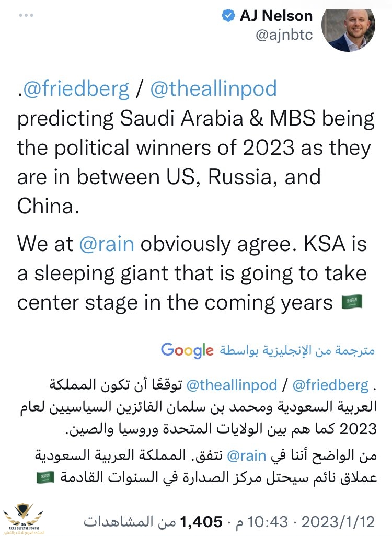Image resolution: width=392 pixels, height=536 pixels.
Task: Click the Saudi flag emoji after 'coming years'
Action: (352, 303)
